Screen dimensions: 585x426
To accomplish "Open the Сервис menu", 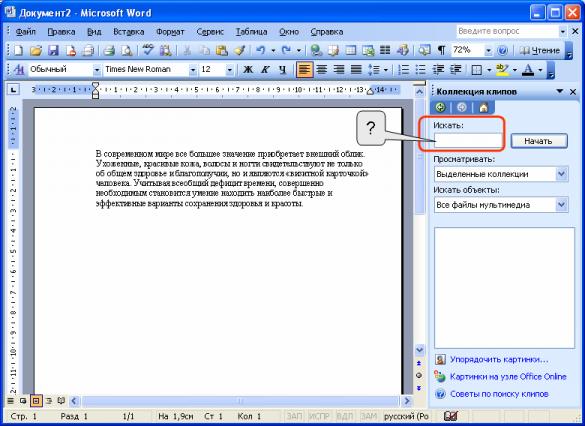I will point(210,32).
